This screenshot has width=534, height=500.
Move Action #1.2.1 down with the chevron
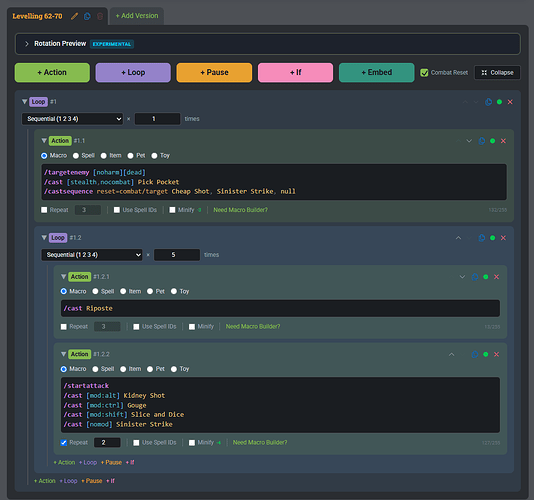pyautogui.click(x=462, y=277)
